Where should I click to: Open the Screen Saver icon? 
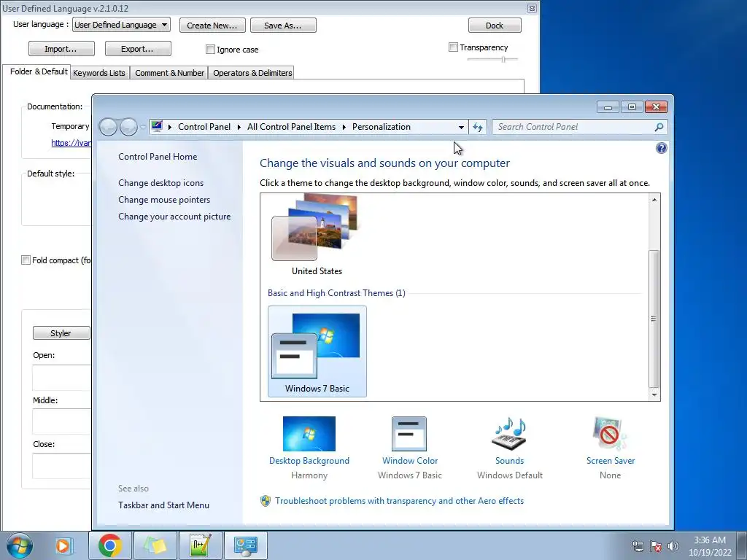pyautogui.click(x=610, y=434)
